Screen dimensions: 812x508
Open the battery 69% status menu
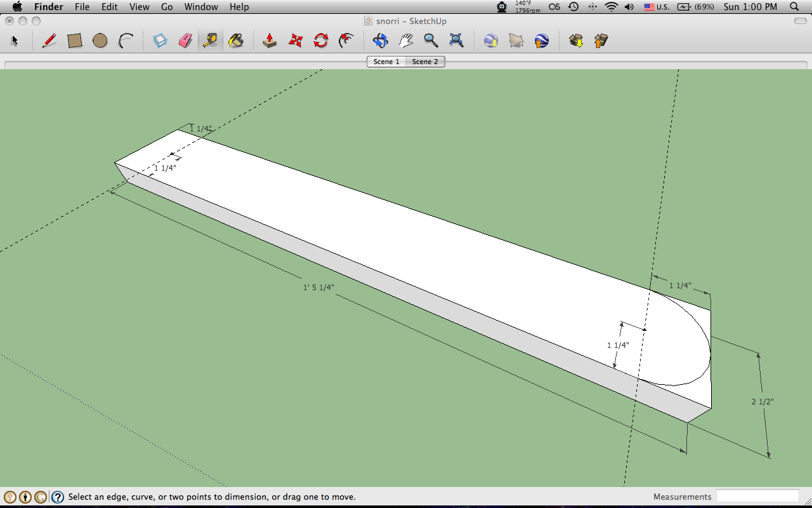coord(696,7)
